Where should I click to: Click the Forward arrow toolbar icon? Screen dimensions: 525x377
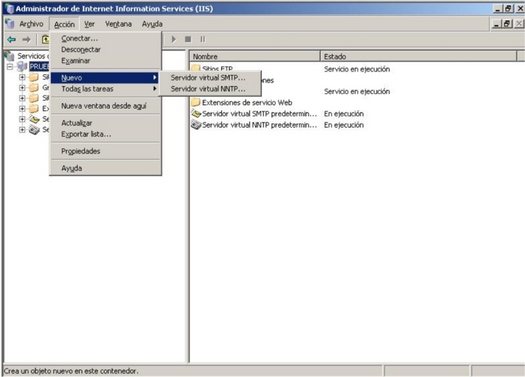pos(26,40)
